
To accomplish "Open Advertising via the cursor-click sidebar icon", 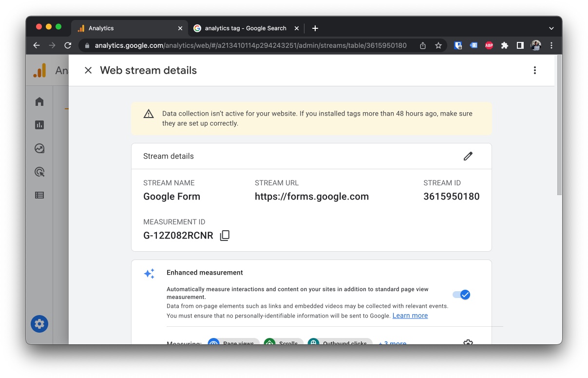I will tap(39, 172).
